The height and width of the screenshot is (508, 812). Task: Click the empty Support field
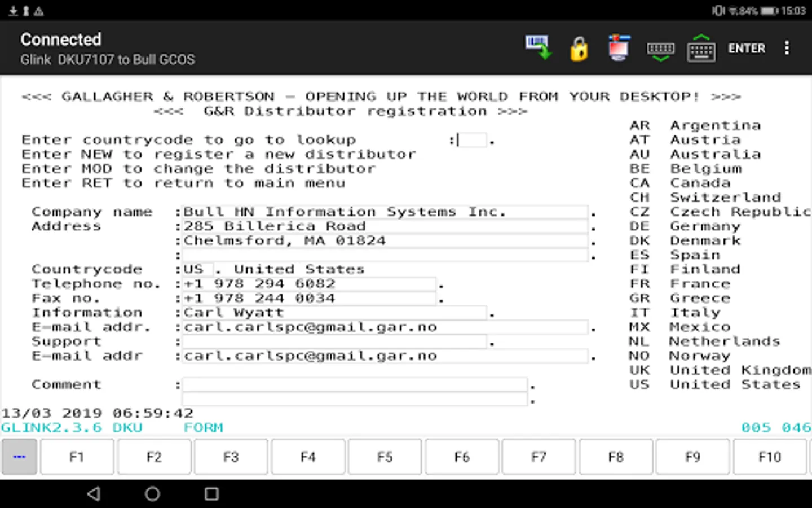[334, 341]
